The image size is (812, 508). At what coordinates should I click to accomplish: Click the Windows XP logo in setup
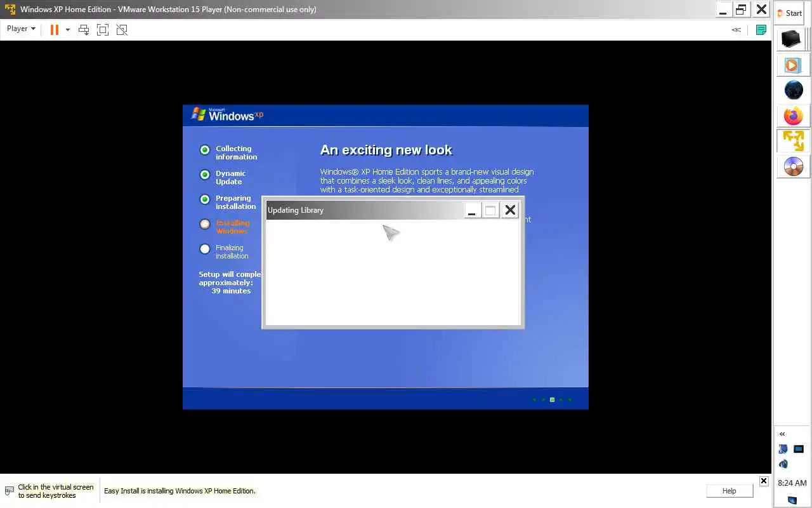tap(227, 114)
